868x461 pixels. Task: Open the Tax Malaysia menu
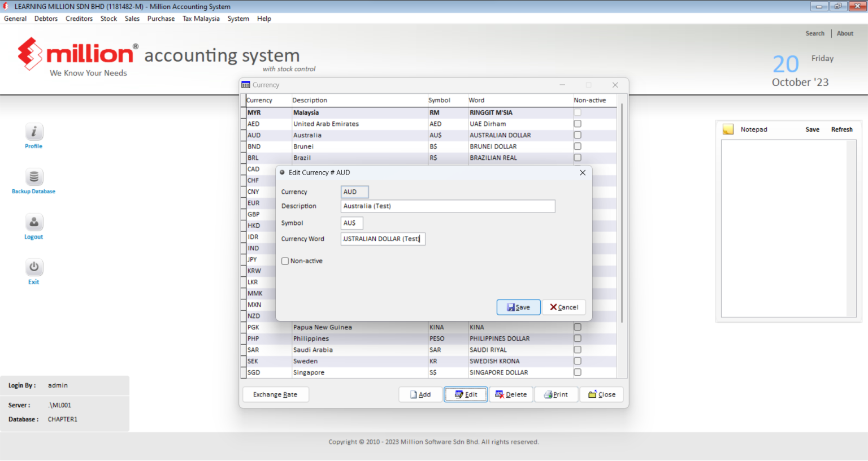click(x=201, y=19)
